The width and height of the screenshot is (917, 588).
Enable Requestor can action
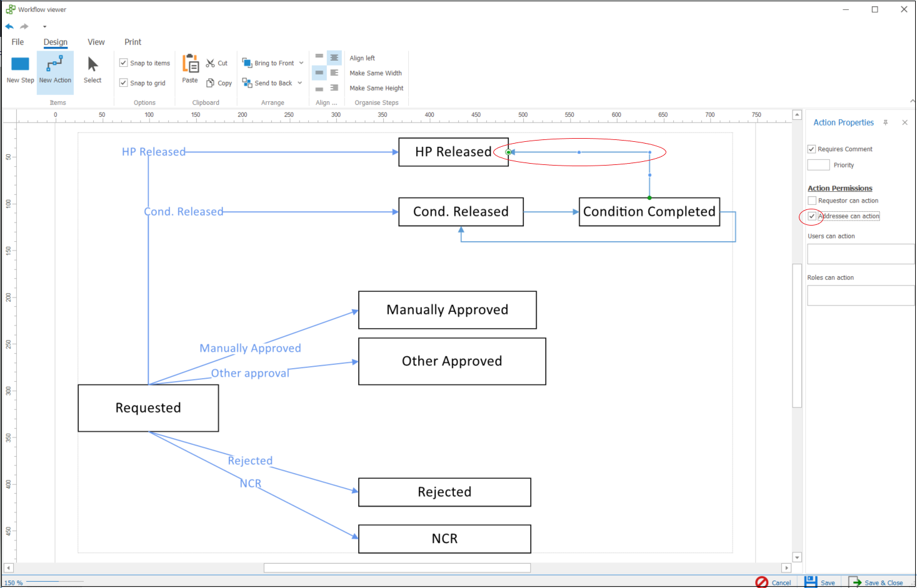click(812, 201)
